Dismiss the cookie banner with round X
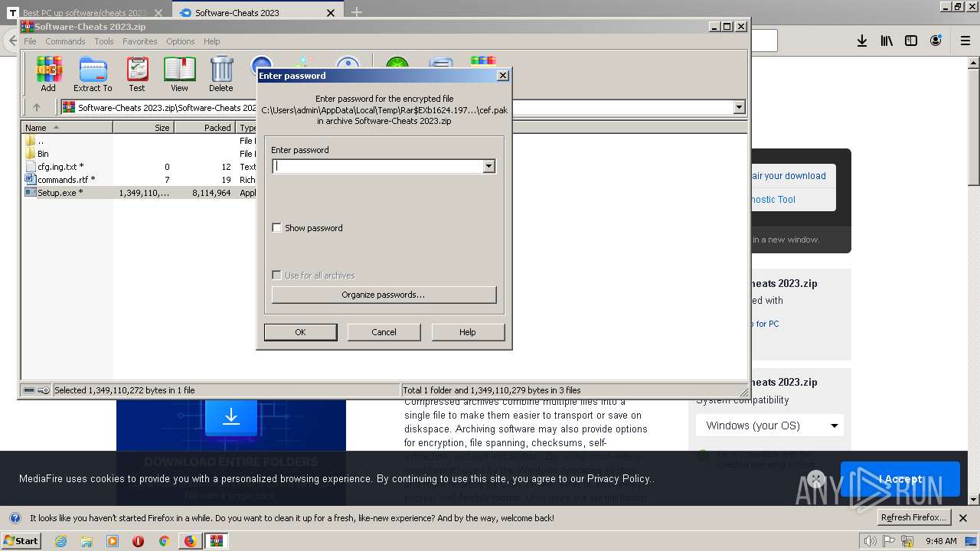Image resolution: width=980 pixels, height=551 pixels. coord(816,479)
